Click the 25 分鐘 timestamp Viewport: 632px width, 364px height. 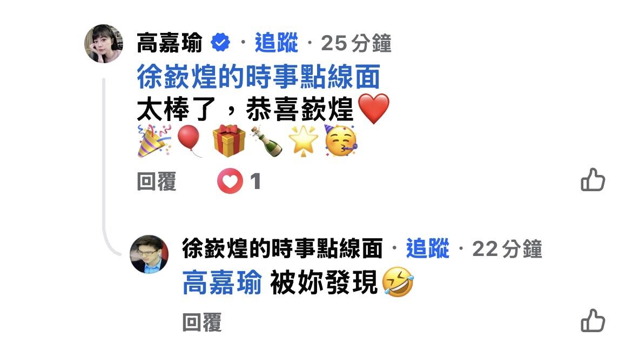pos(356,43)
